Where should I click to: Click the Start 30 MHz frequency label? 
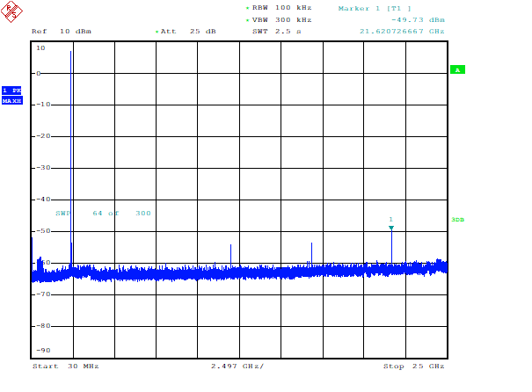pos(61,366)
